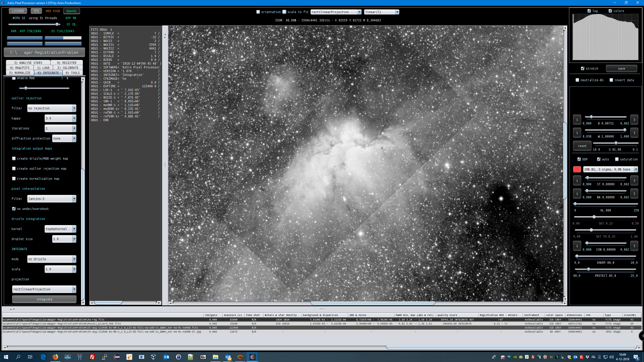Image resolution: width=644 pixels, height=362 pixels.
Task: Click the CFG button
Action: pyautogui.click(x=36, y=11)
